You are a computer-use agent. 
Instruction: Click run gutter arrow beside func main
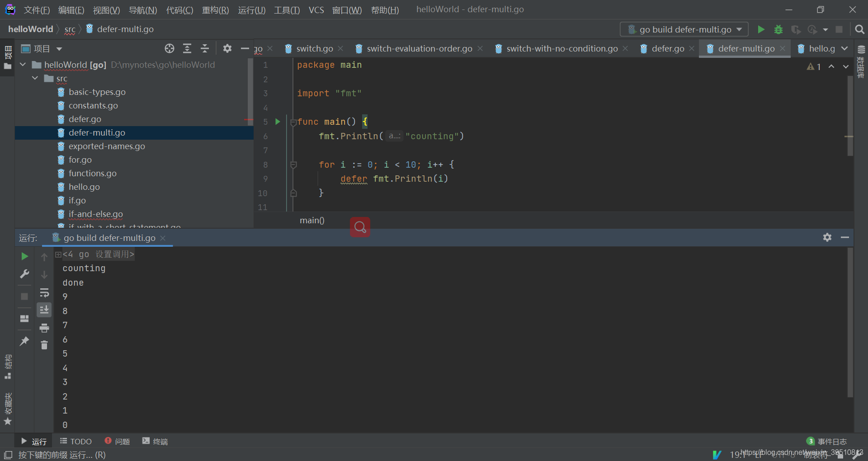click(278, 122)
